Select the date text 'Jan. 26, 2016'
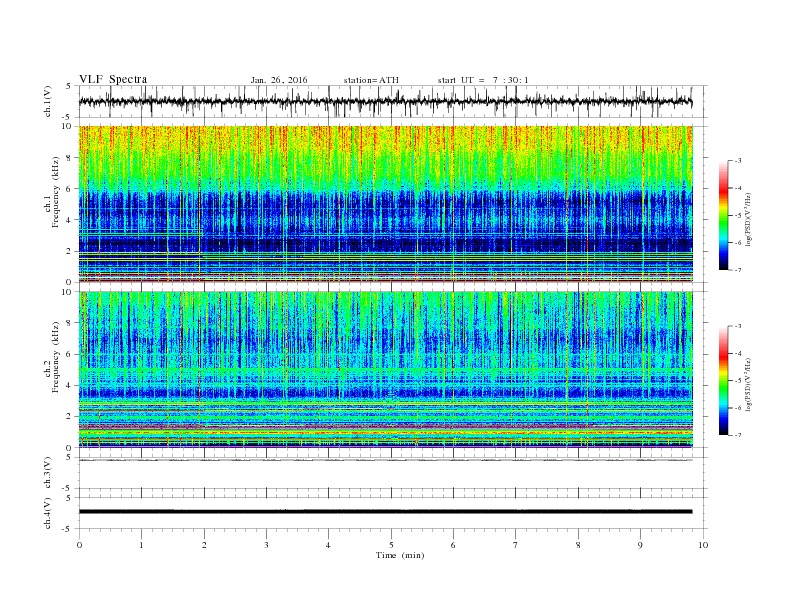 [x=279, y=80]
